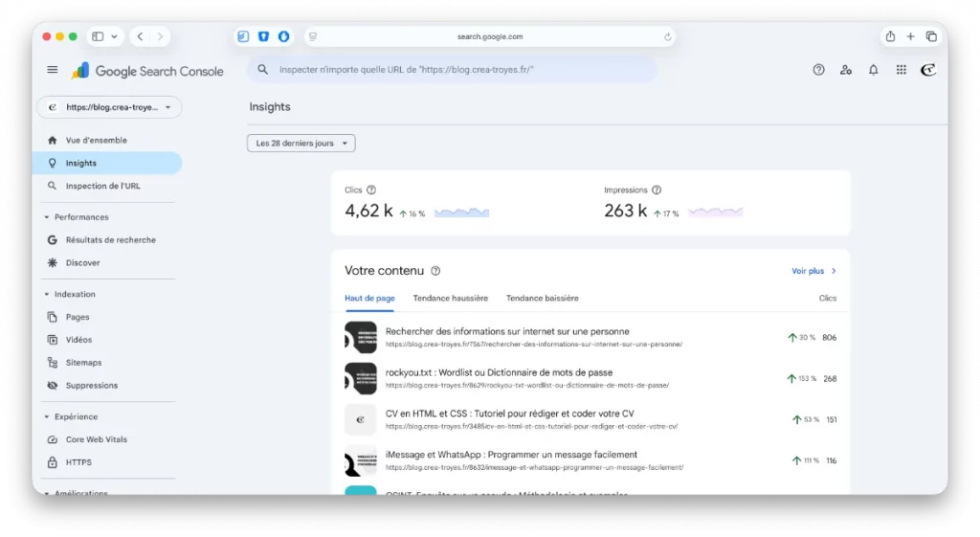Click the Clics 4,62 k metric
The width and height of the screenshot is (980, 537).
(368, 212)
